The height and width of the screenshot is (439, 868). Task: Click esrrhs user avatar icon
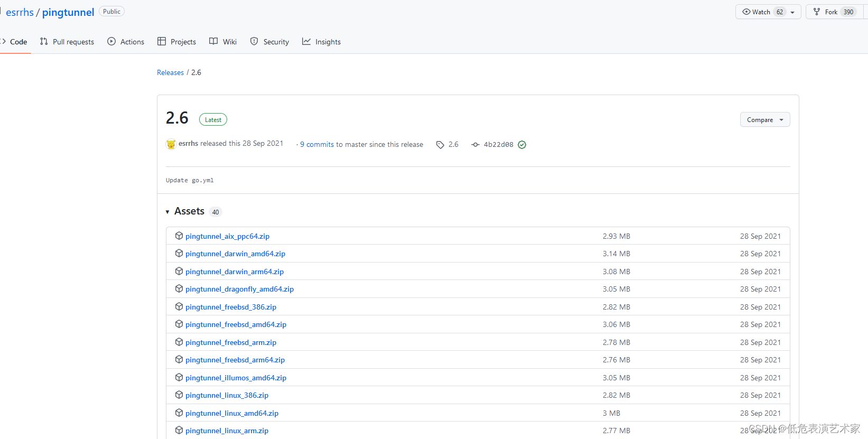[171, 144]
